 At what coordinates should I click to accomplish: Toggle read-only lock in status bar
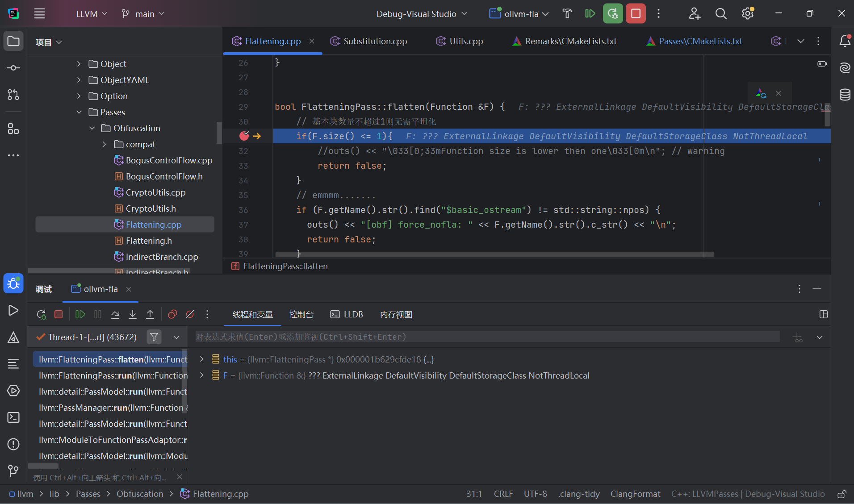pos(841,494)
